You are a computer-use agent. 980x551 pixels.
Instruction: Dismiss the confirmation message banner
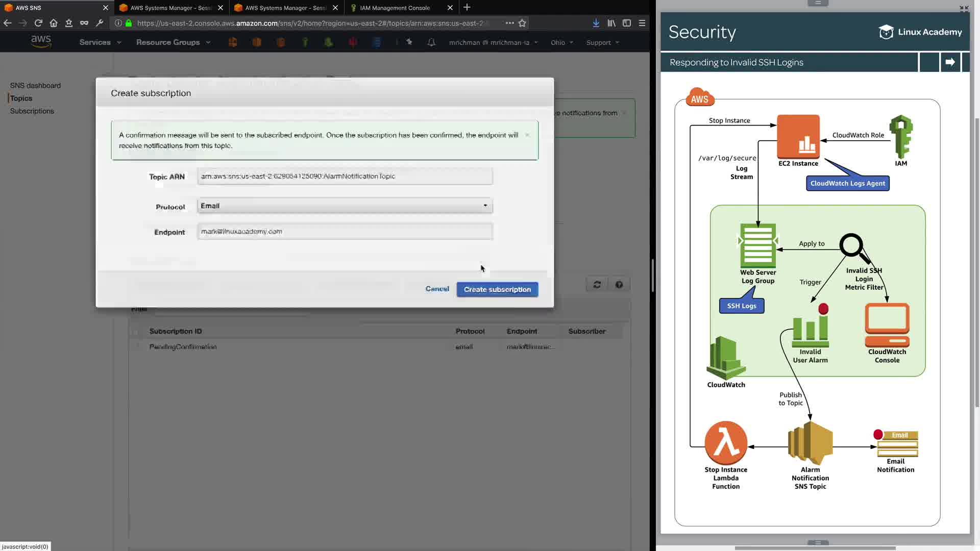click(527, 135)
